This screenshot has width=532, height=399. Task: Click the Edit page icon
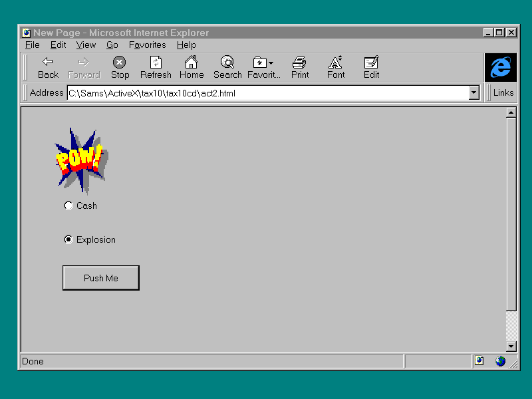point(371,63)
